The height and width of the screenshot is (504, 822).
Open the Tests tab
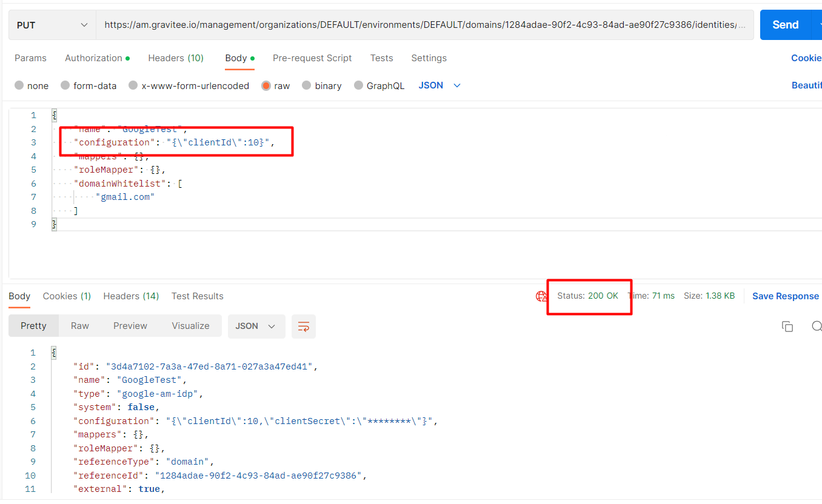click(x=381, y=58)
